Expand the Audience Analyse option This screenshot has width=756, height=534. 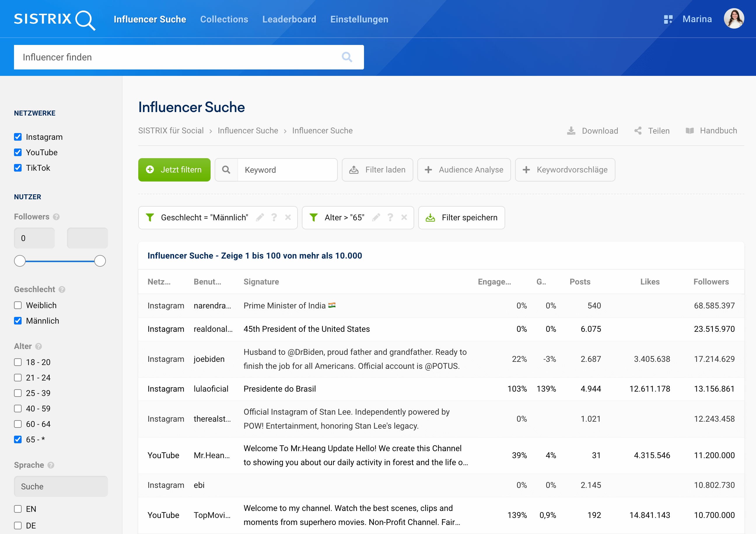click(464, 170)
